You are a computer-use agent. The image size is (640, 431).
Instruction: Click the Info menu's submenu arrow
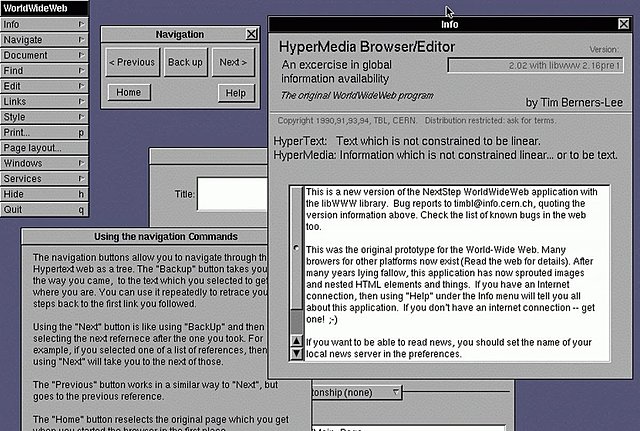[x=81, y=24]
